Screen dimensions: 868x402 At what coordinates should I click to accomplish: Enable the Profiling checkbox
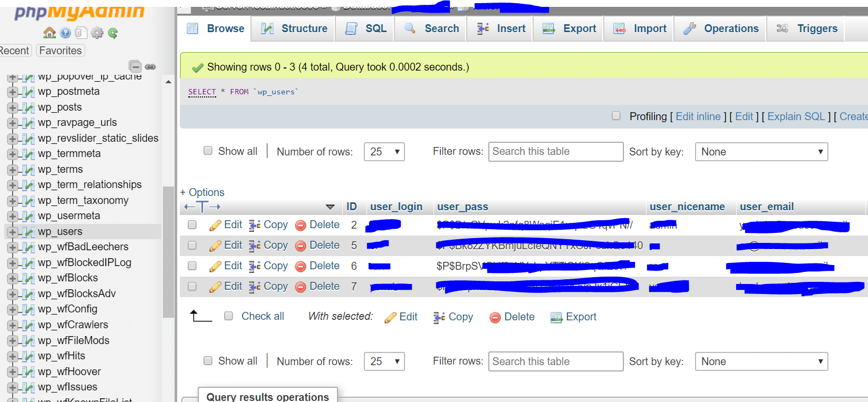(x=616, y=116)
